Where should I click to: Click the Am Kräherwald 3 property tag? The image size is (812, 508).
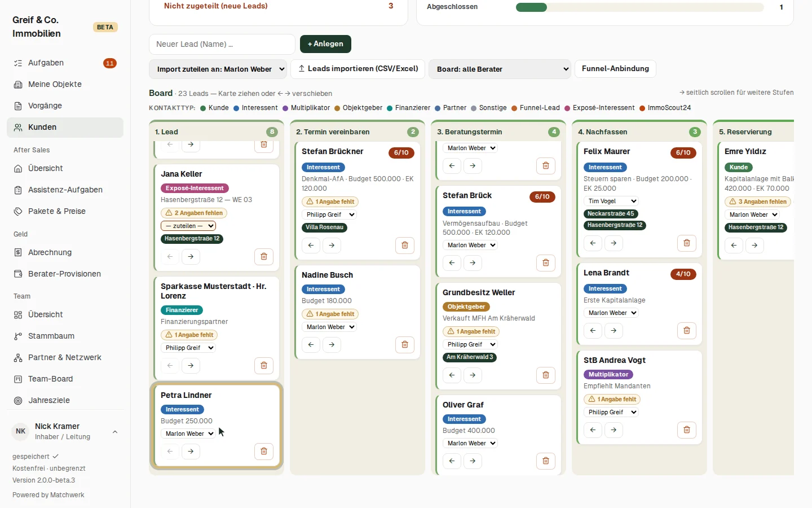(470, 357)
